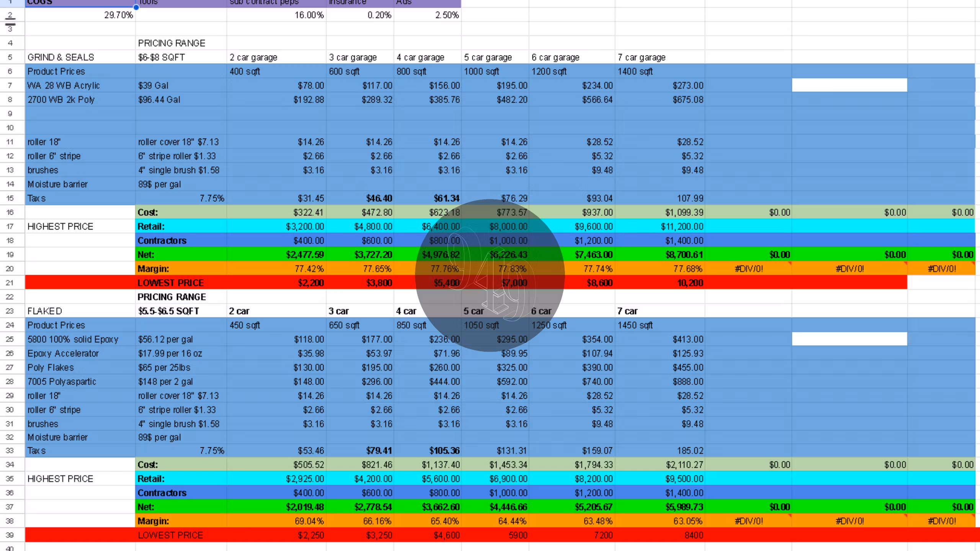Select the $2,250 lowest price cell
Screen dimensions: 980x551
click(x=276, y=535)
